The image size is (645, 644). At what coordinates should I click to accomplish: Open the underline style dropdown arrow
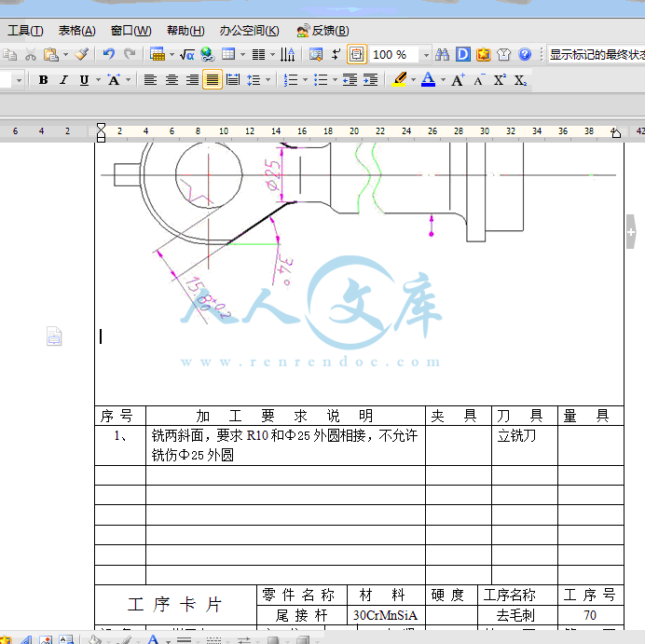pos(98,80)
